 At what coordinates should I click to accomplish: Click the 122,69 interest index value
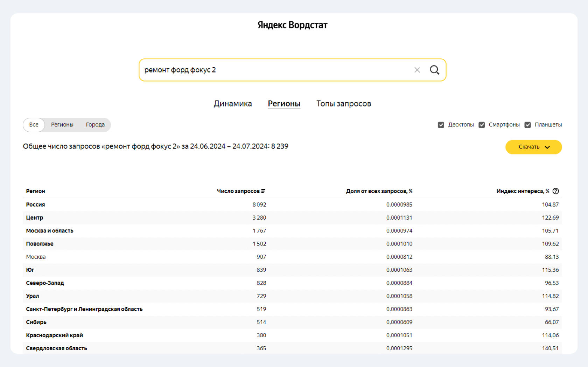(x=550, y=217)
